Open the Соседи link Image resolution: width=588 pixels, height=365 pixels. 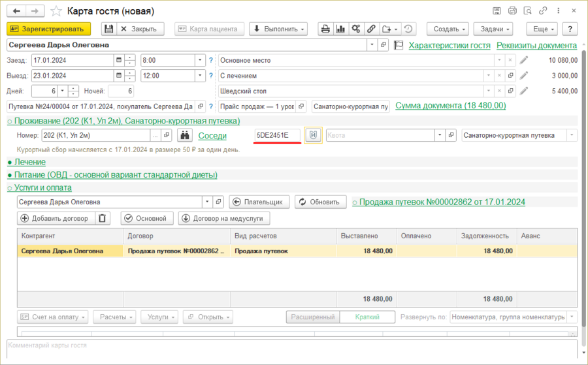point(212,136)
